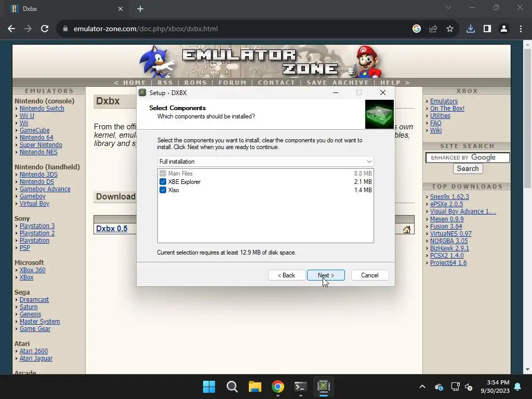The image size is (532, 399).
Task: Click the disabled Main Files checkbox
Action: pos(163,174)
